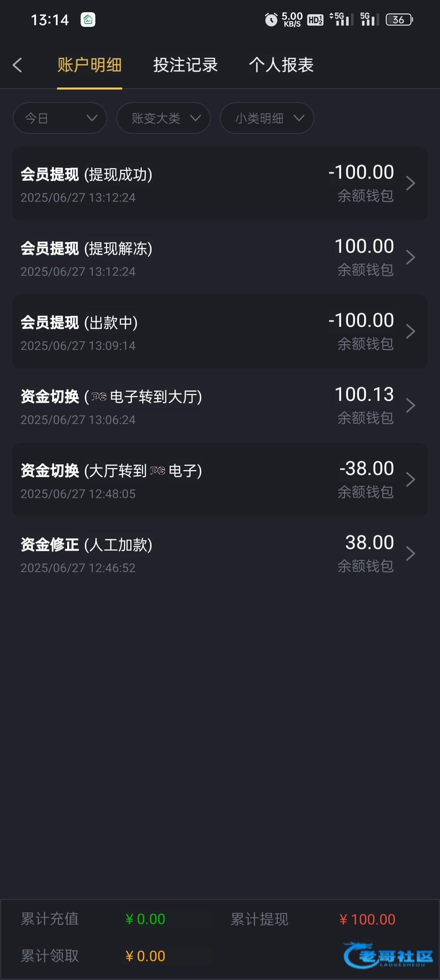Tap the back arrow icon
This screenshot has height=980, width=440.
[17, 65]
